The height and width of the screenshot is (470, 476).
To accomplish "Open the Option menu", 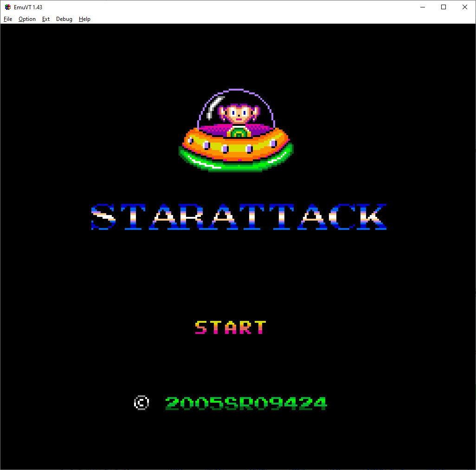I will click(x=27, y=19).
